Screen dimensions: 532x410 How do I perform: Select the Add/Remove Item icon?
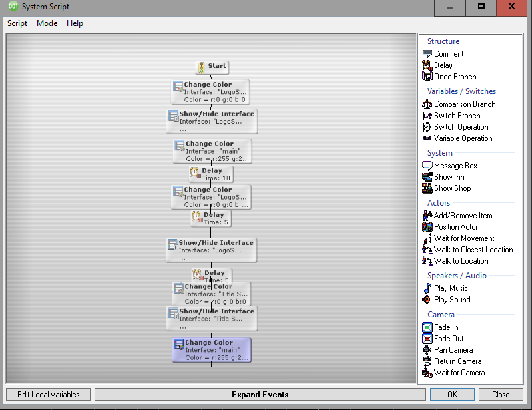427,216
